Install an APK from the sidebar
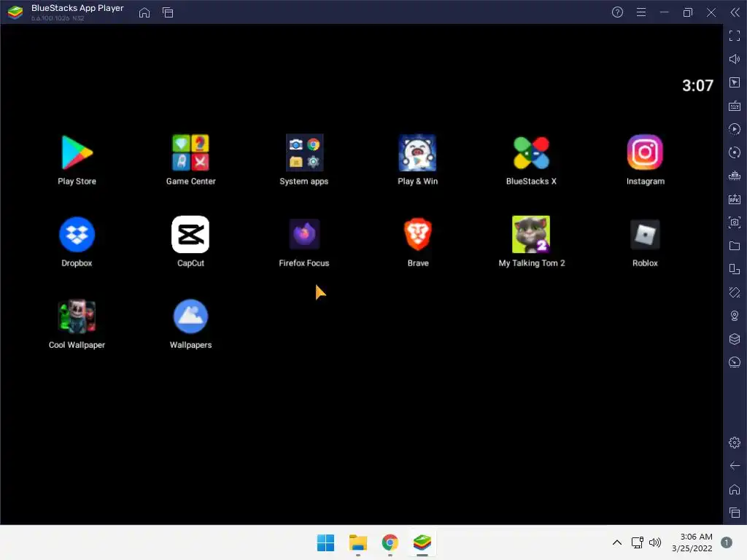This screenshot has height=560, width=747. click(x=735, y=199)
